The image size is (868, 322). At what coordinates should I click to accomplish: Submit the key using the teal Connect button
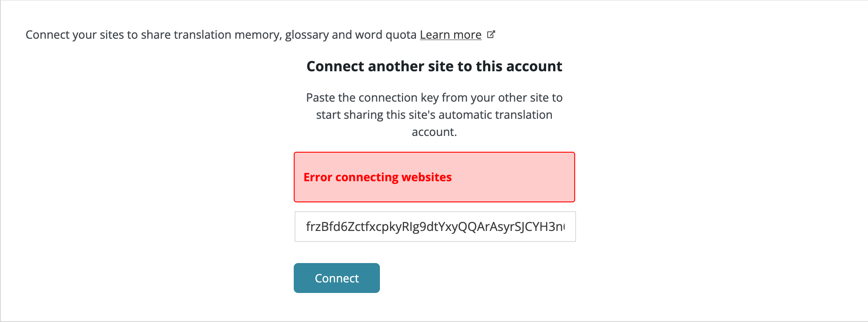(x=337, y=278)
